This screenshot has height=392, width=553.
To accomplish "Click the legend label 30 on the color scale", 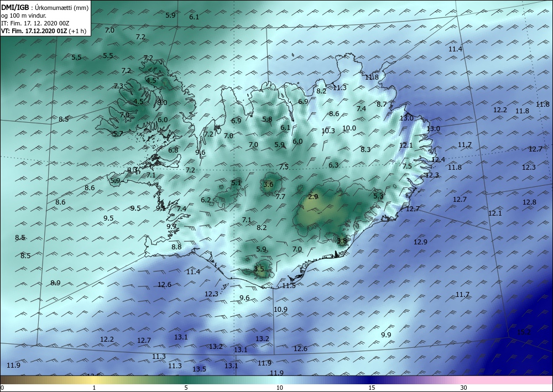I will [x=463, y=388].
